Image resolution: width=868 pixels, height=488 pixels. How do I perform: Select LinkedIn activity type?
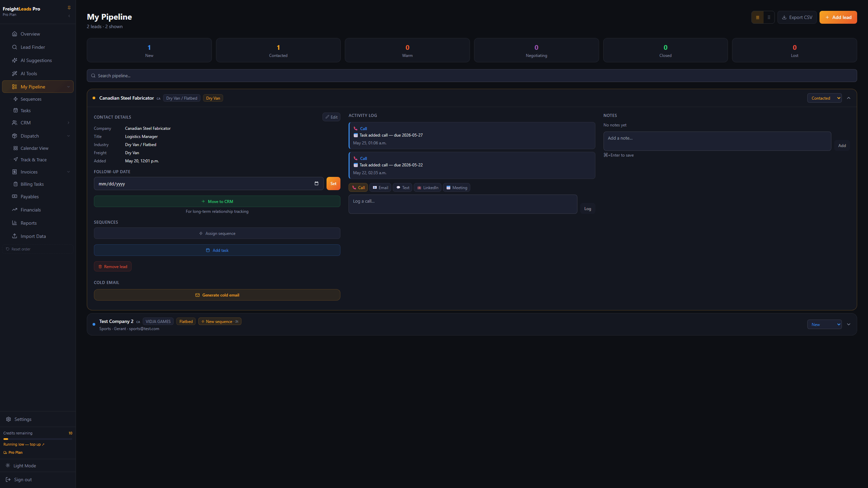coord(428,187)
